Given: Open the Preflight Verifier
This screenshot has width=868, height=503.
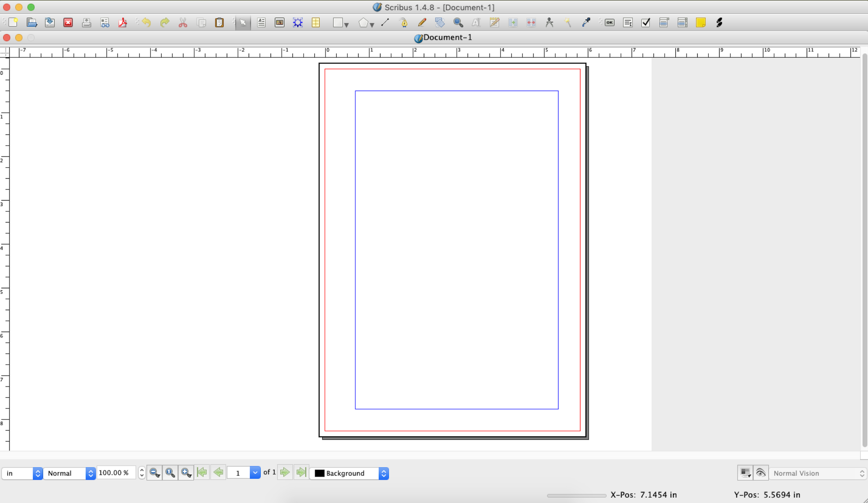Looking at the screenshot, I should click(105, 23).
